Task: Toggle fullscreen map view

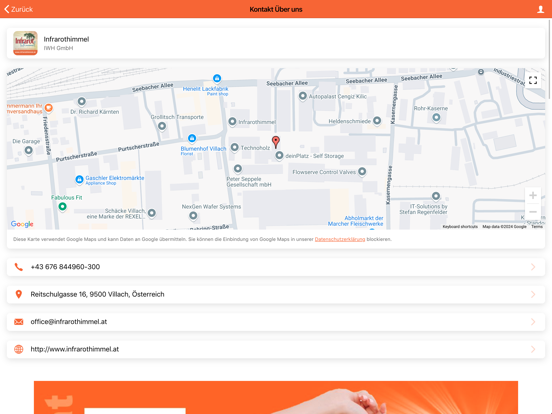Action: (533, 80)
